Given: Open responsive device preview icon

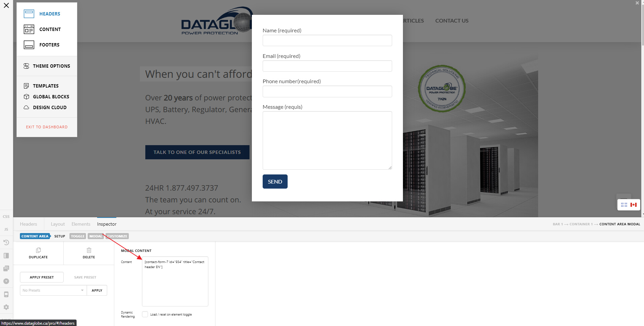Looking at the screenshot, I should coord(6,294).
